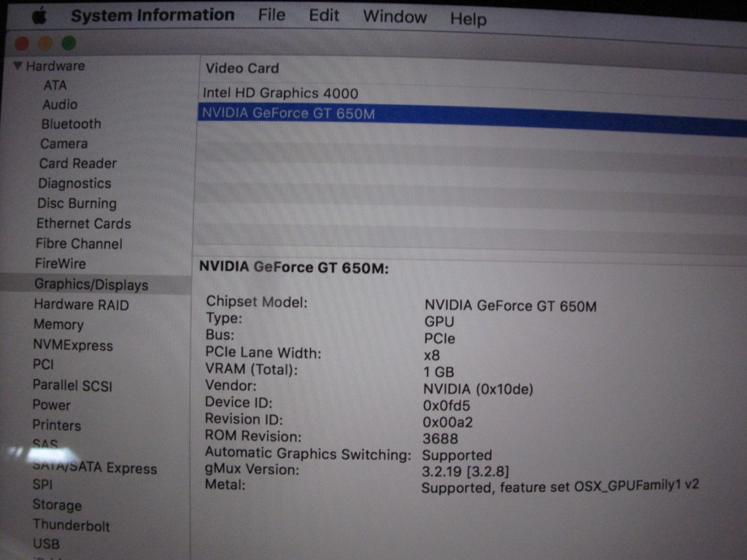Select Card Reader in the sidebar
747x560 pixels.
pos(77,163)
